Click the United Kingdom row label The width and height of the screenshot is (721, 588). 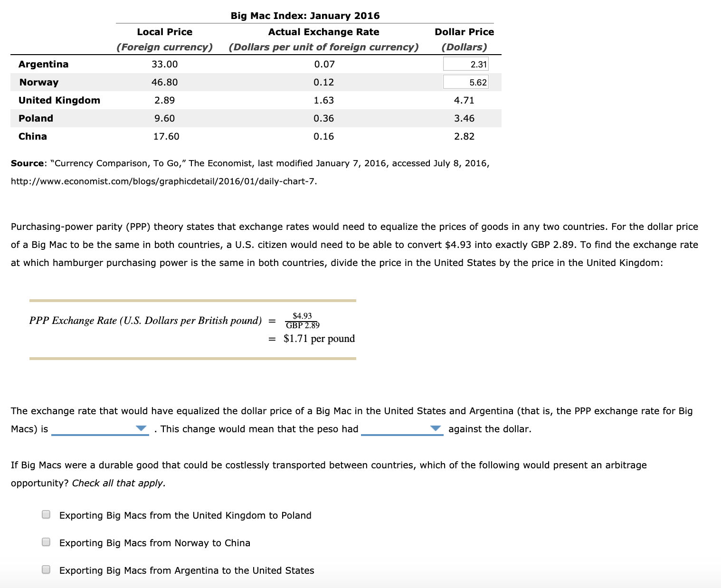click(59, 100)
